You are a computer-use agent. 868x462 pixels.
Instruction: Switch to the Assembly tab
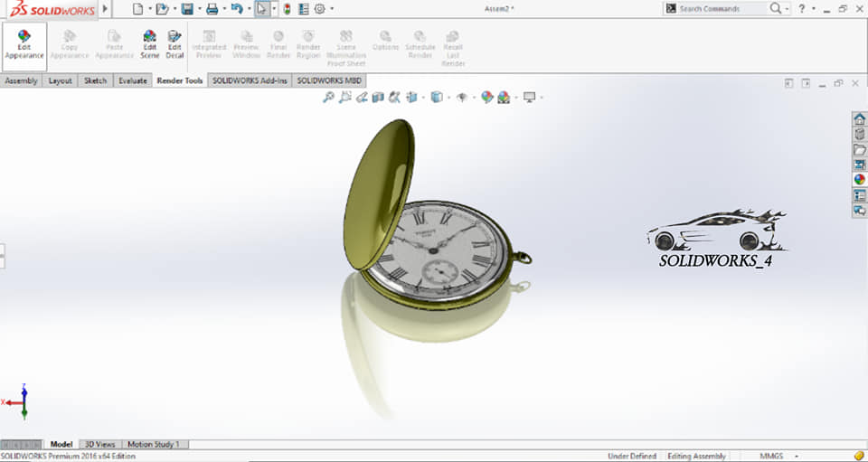pos(21,80)
